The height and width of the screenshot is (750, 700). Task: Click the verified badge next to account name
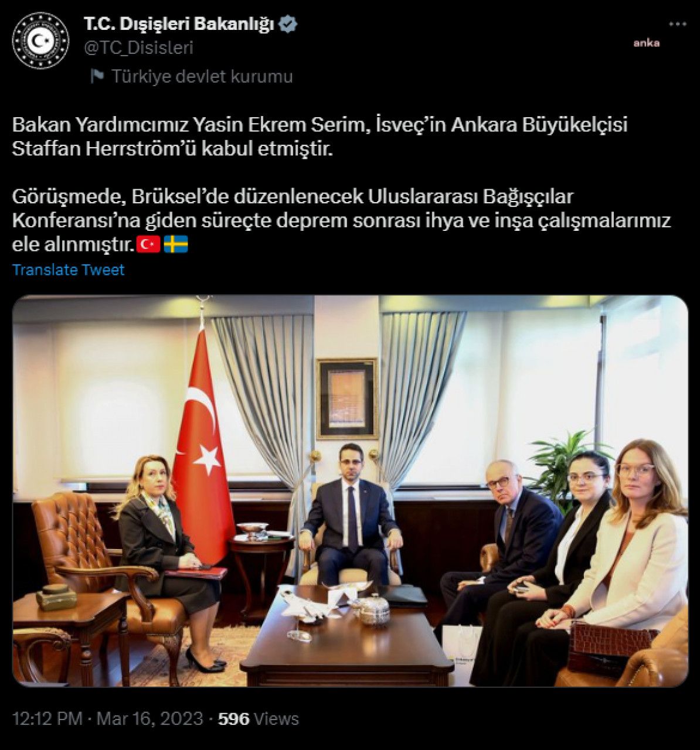[289, 25]
